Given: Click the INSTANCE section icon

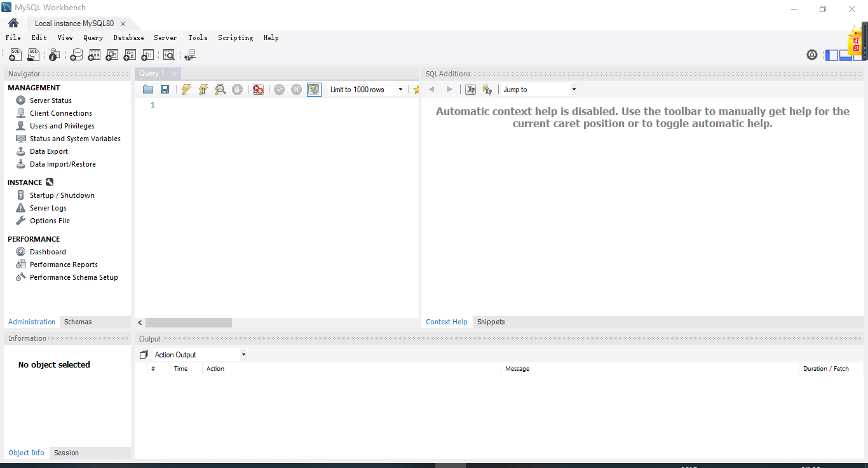Looking at the screenshot, I should [x=50, y=182].
